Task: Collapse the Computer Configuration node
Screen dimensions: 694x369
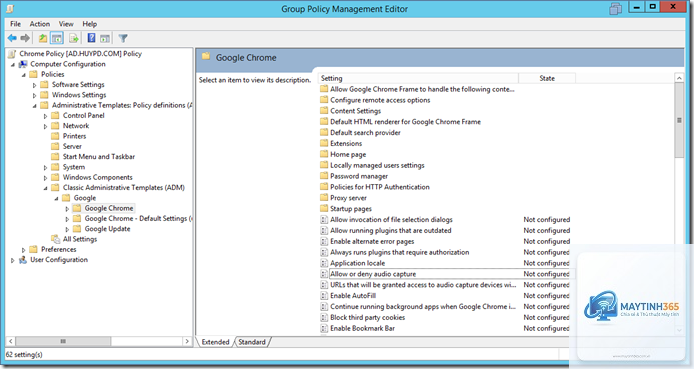Action: (x=13, y=65)
